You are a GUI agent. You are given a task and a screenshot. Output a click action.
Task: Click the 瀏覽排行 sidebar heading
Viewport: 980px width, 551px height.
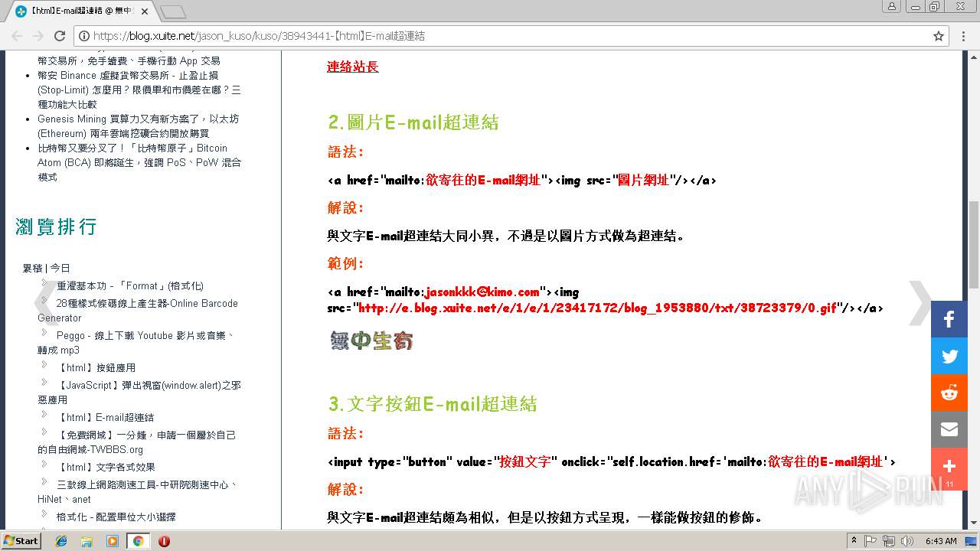click(56, 227)
